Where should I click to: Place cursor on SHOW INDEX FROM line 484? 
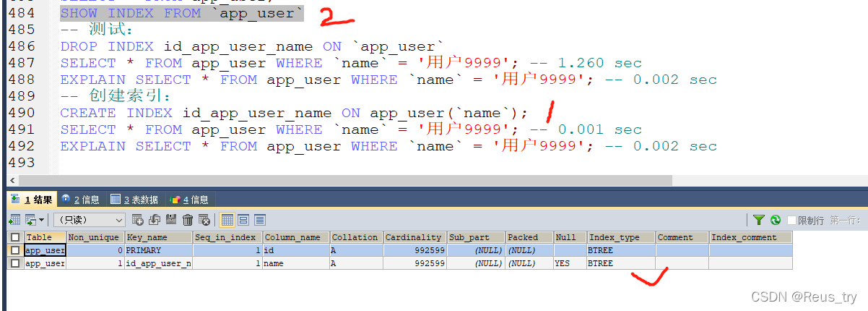click(182, 13)
